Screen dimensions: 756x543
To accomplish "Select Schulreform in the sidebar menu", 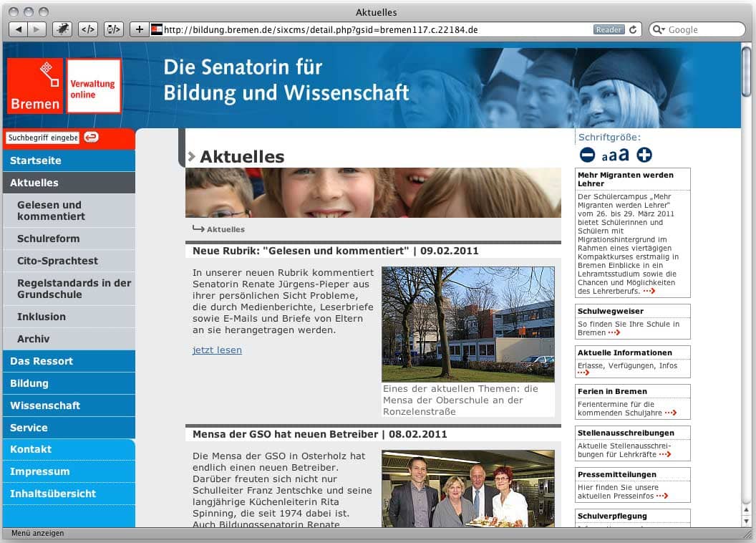I will click(x=49, y=239).
